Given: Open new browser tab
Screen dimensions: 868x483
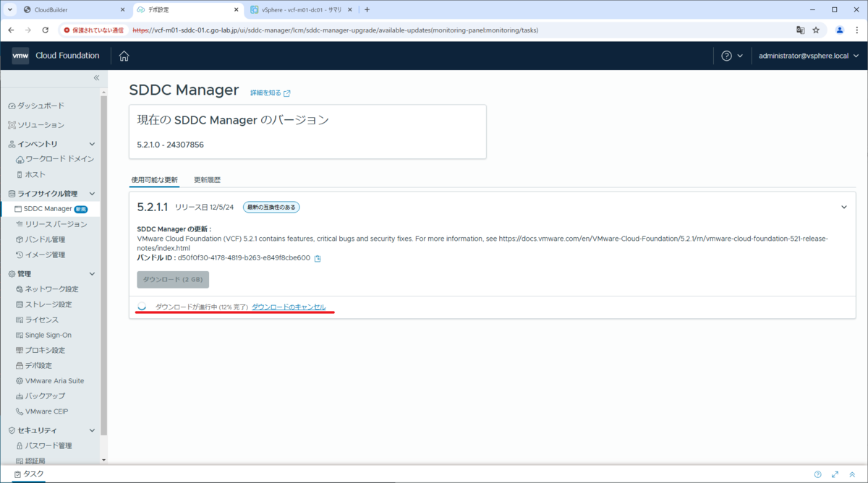Looking at the screenshot, I should (x=367, y=10).
